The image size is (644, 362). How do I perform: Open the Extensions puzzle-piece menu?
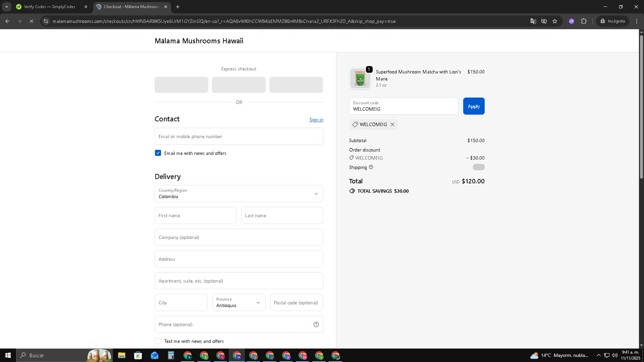(583, 21)
